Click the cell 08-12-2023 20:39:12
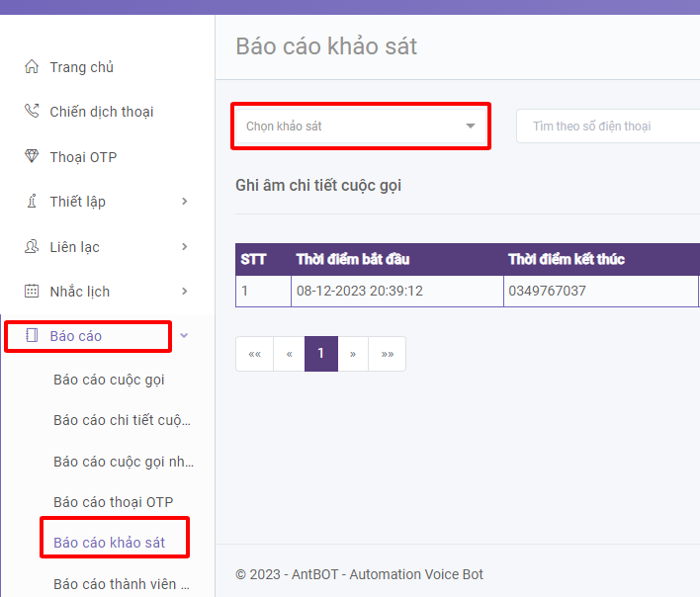700x597 pixels. tap(397, 291)
